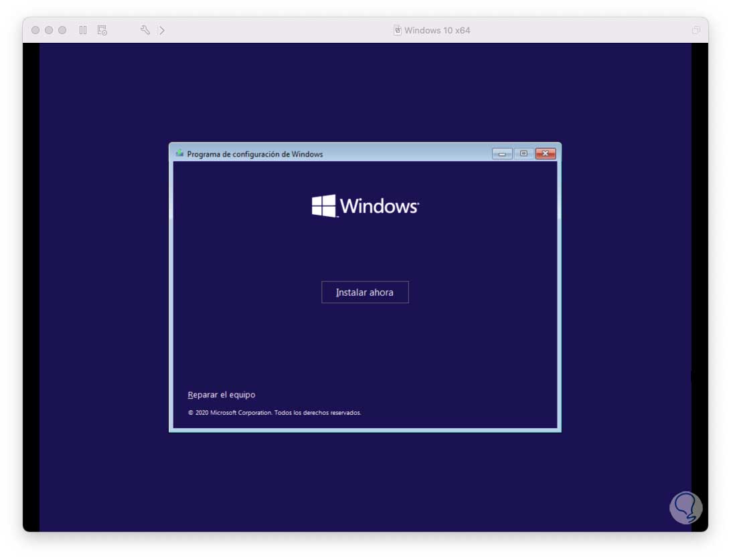
Task: Click the Windows 10 x64 document icon in the title
Action: (397, 30)
